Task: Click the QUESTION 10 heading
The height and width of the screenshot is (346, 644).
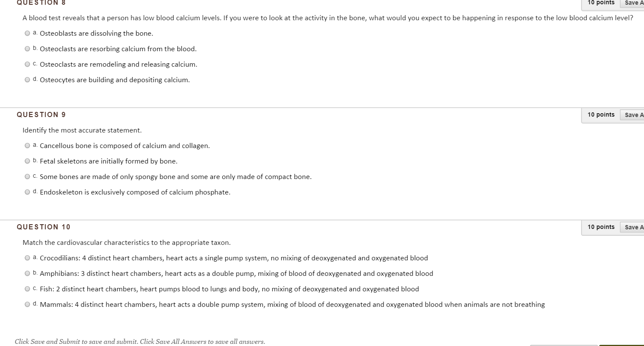Action: coord(44,227)
